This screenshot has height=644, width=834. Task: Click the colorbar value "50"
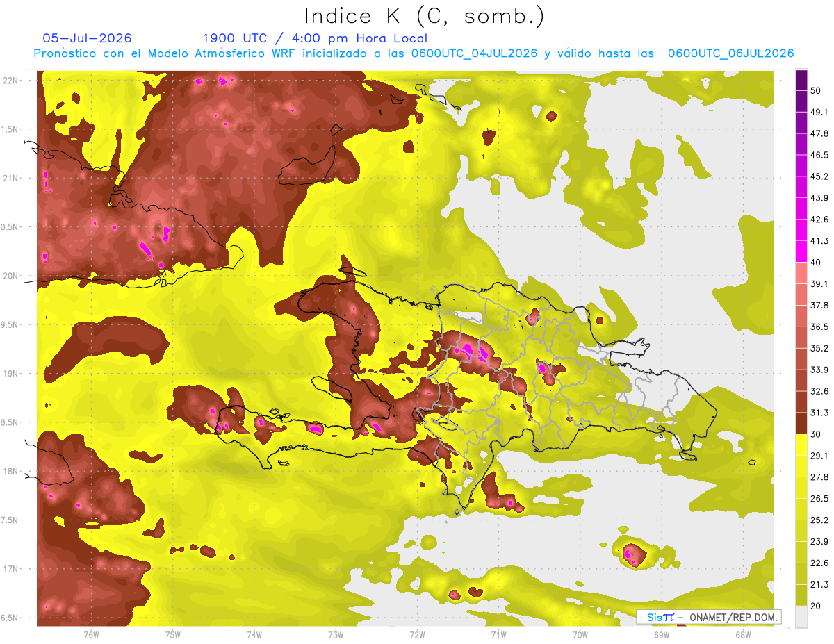pos(817,90)
